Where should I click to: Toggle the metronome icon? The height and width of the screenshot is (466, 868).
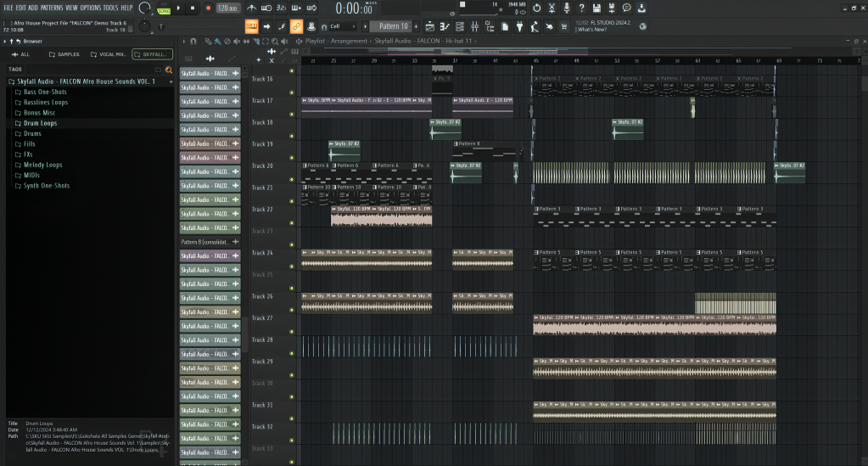point(251,8)
